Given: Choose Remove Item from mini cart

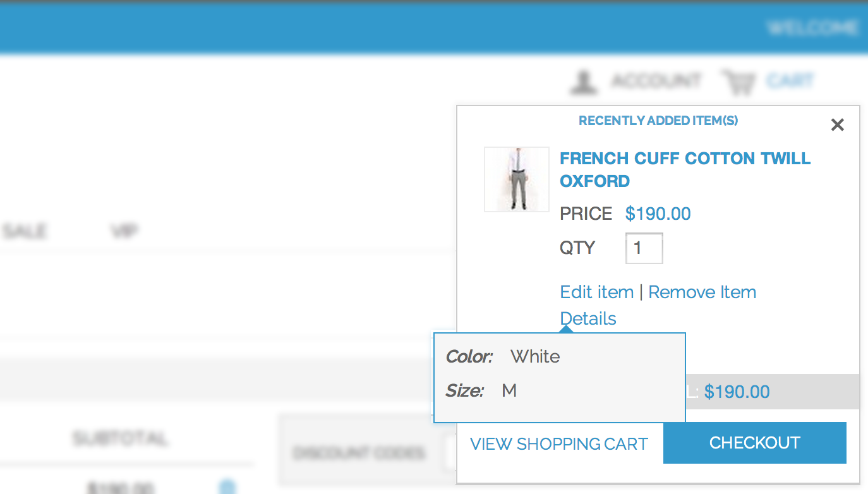Looking at the screenshot, I should point(702,292).
